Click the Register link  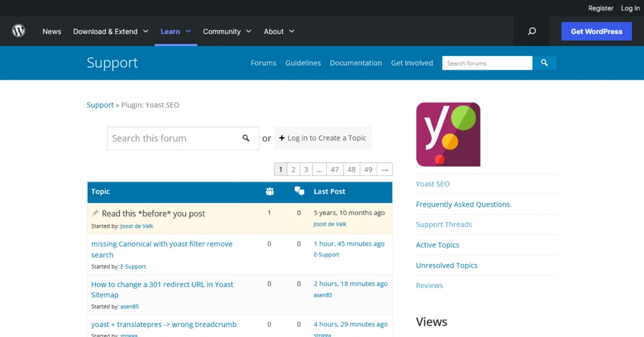[x=601, y=8]
